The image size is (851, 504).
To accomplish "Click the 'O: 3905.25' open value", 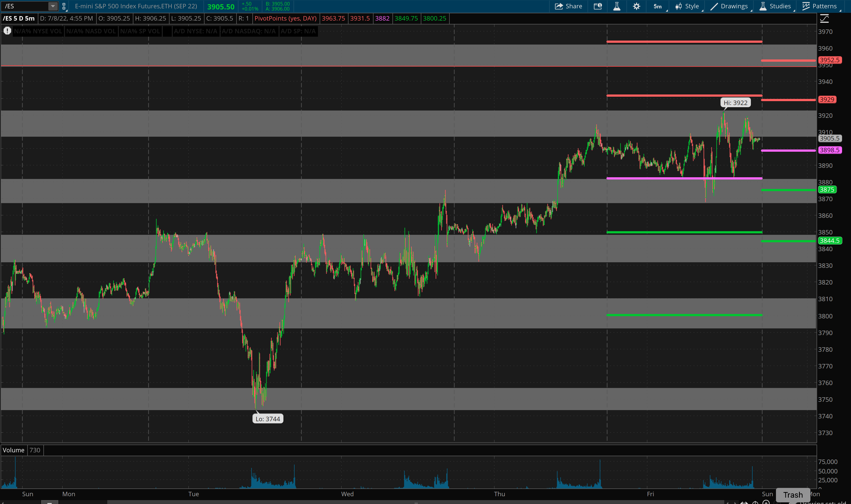I will [x=114, y=18].
